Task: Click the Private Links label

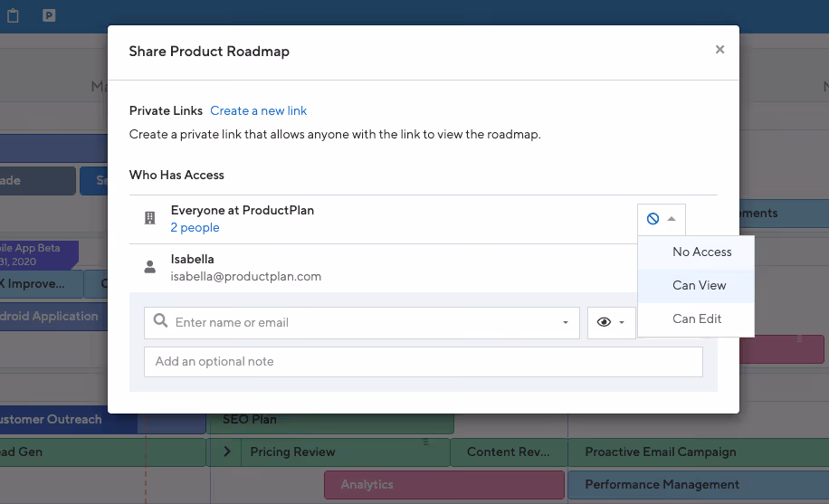Action: tap(166, 110)
